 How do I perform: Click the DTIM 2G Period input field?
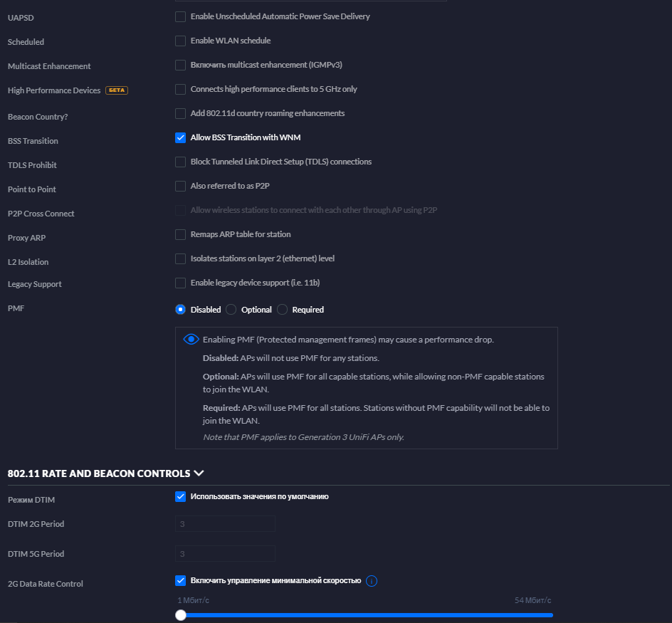click(x=225, y=524)
